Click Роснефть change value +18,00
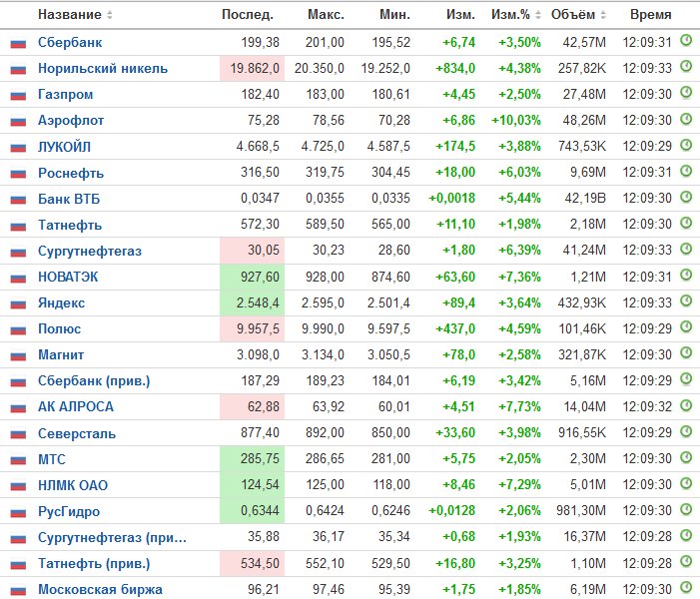Screen dimensions: 700x599 pos(455,172)
